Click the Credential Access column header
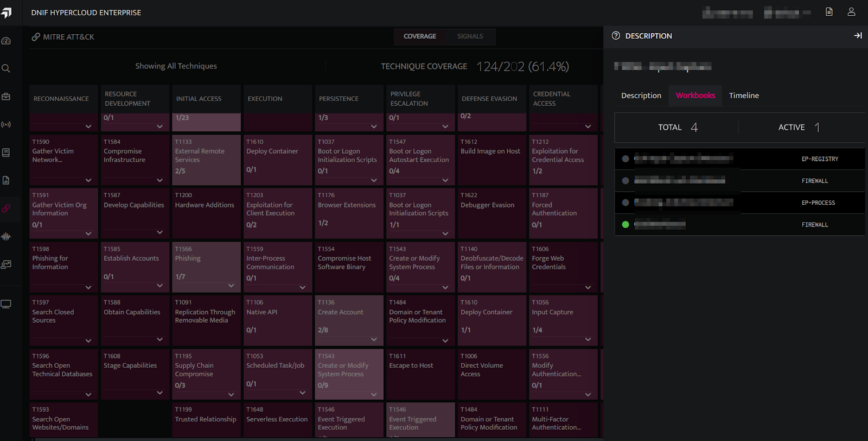The height and width of the screenshot is (441, 868). 563,99
